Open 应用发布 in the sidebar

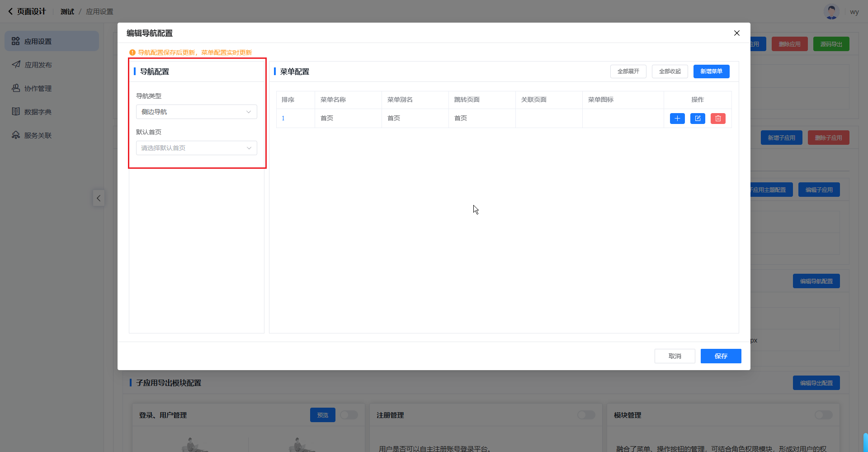tap(38, 65)
